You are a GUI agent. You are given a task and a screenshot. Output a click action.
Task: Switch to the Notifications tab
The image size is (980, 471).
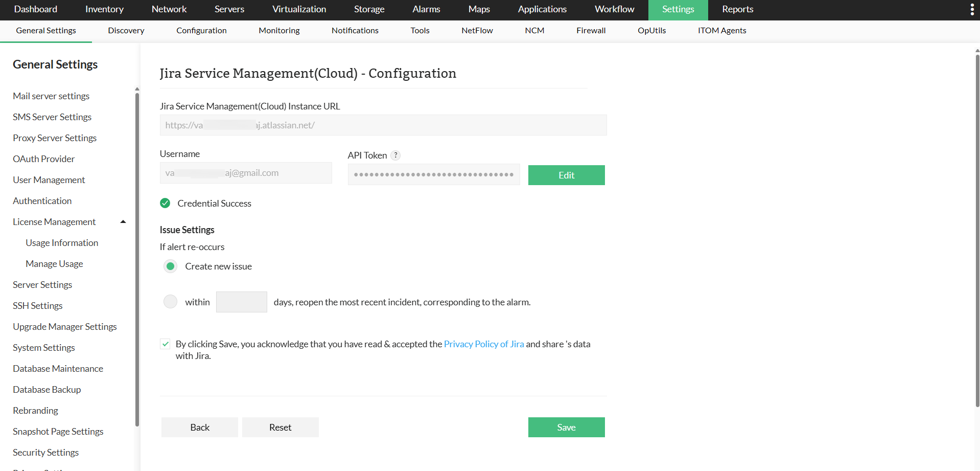355,31
